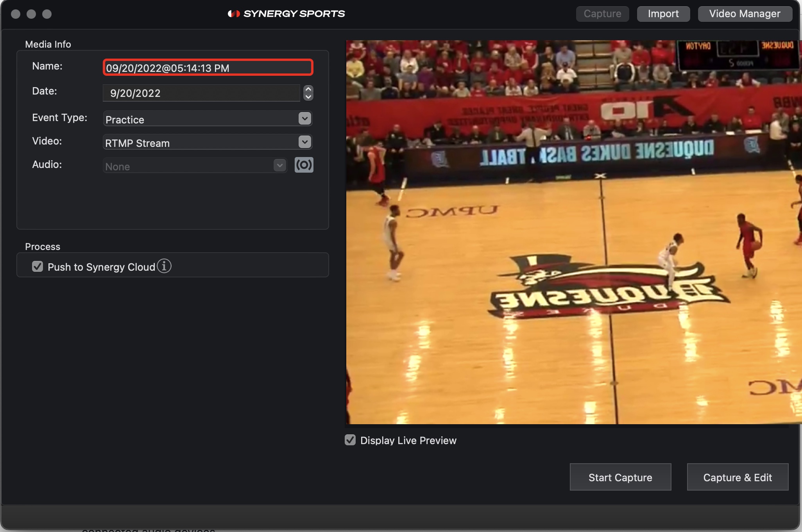Click the Audio: label
The width and height of the screenshot is (802, 532).
(x=47, y=164)
